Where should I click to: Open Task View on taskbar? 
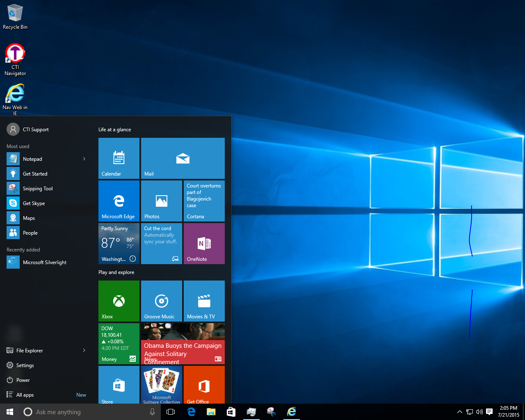[171, 412]
